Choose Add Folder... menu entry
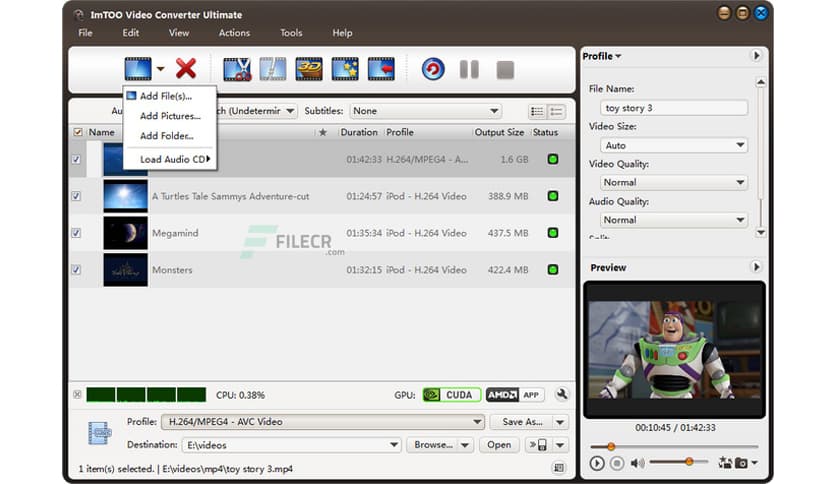The image size is (836, 484). tap(170, 136)
